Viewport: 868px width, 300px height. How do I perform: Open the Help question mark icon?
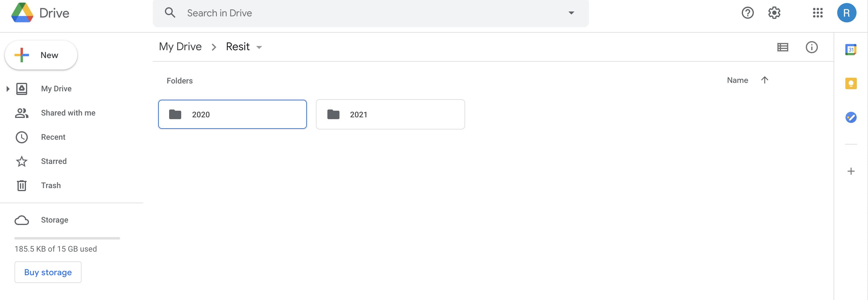pos(747,13)
